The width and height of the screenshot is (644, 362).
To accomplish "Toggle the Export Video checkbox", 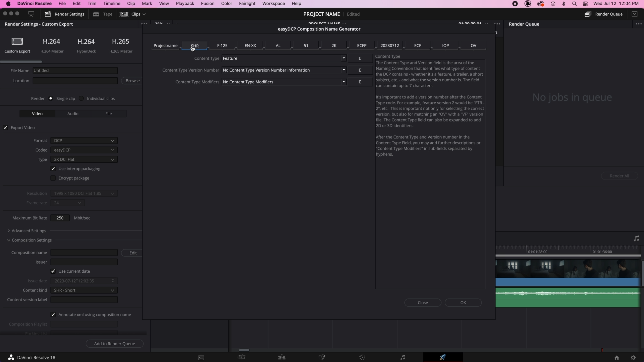I will click(5, 128).
